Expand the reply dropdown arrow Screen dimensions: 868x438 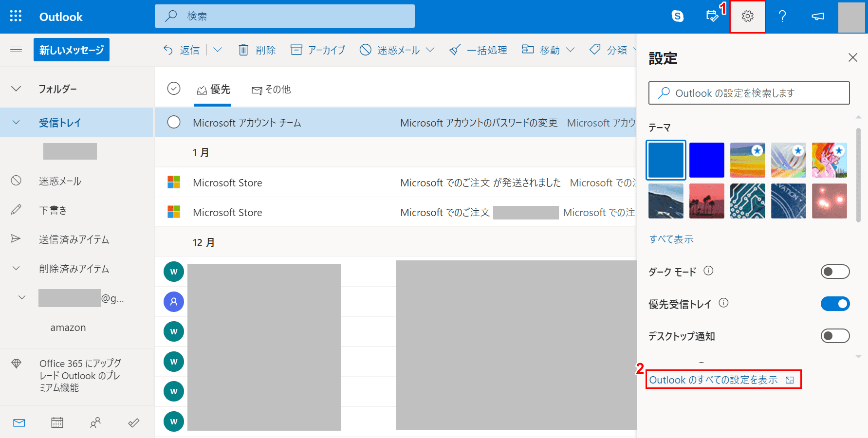point(218,49)
